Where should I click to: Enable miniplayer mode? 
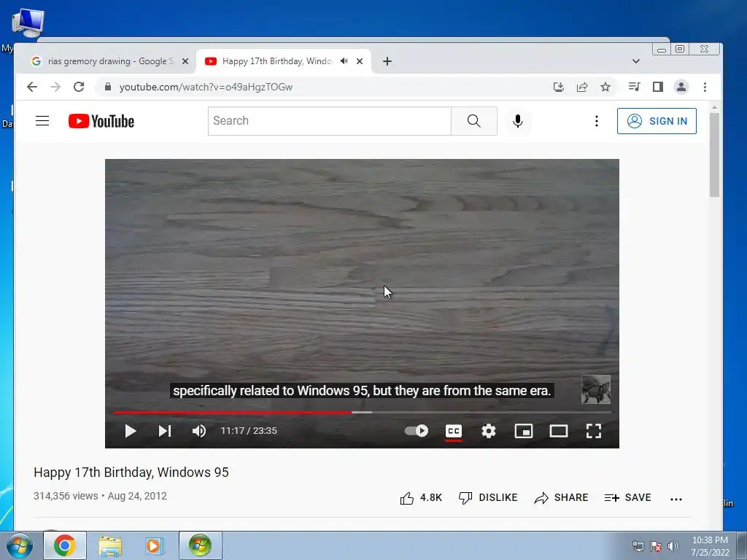coord(524,431)
